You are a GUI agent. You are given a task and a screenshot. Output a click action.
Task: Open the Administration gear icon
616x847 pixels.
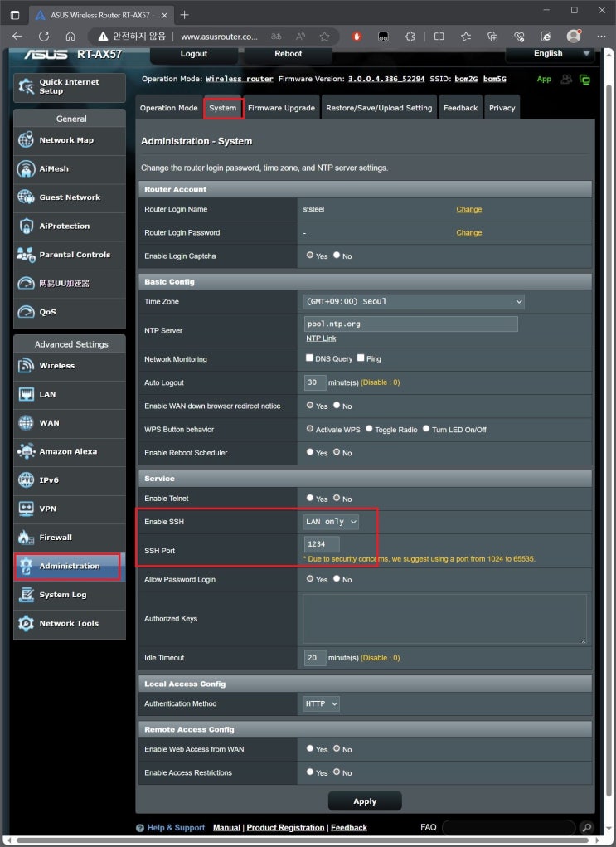26,566
